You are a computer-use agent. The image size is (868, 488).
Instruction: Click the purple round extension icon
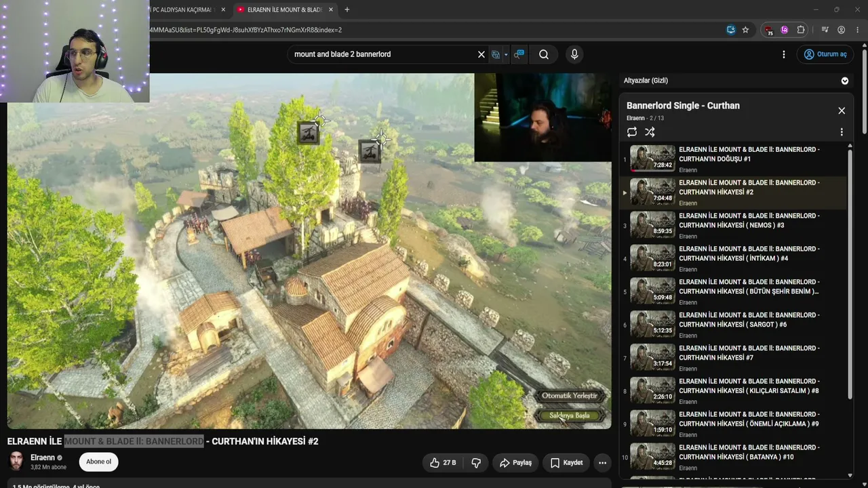point(785,30)
